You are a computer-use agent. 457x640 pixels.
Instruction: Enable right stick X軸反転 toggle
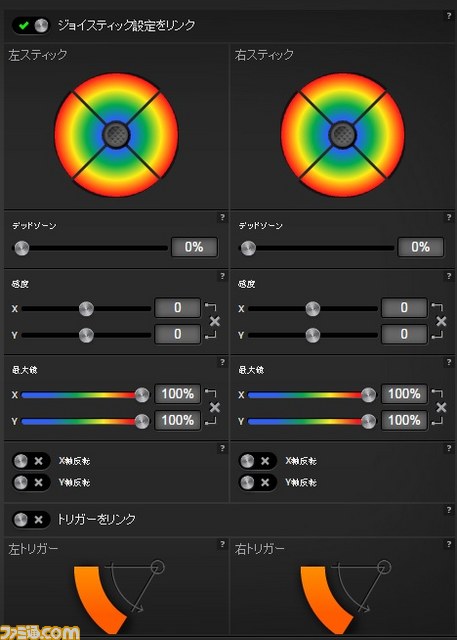click(257, 461)
